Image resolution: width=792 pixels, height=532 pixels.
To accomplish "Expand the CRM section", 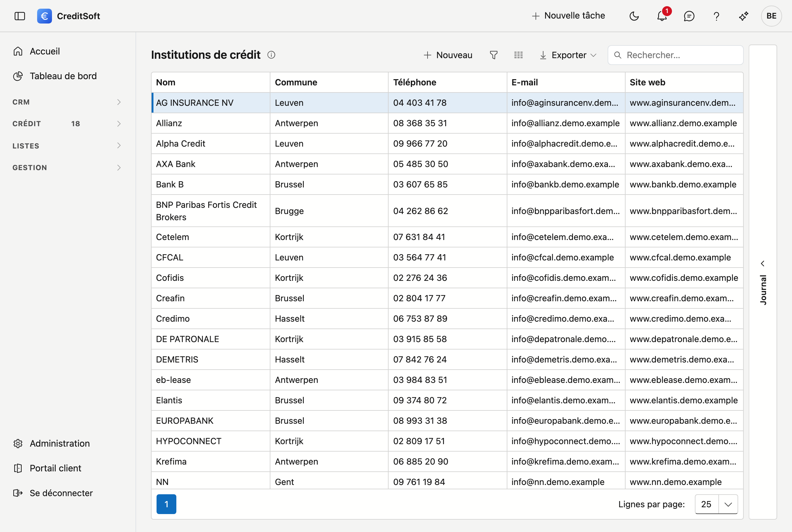I will click(x=67, y=102).
